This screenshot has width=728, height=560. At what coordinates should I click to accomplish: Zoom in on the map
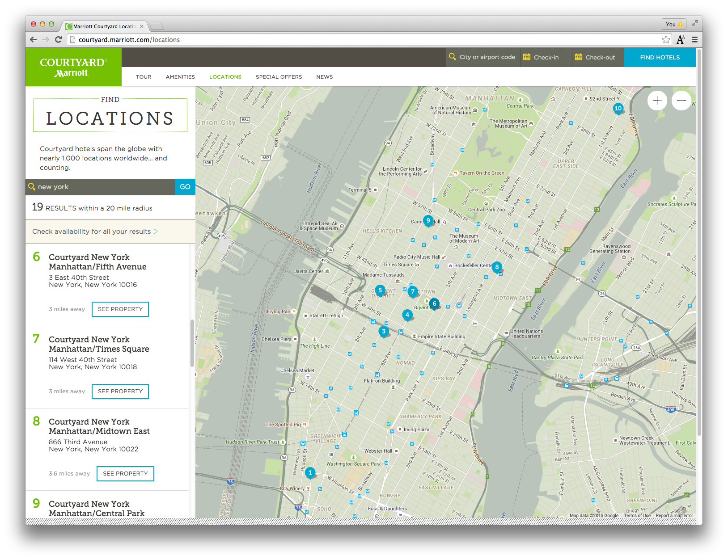click(x=657, y=101)
